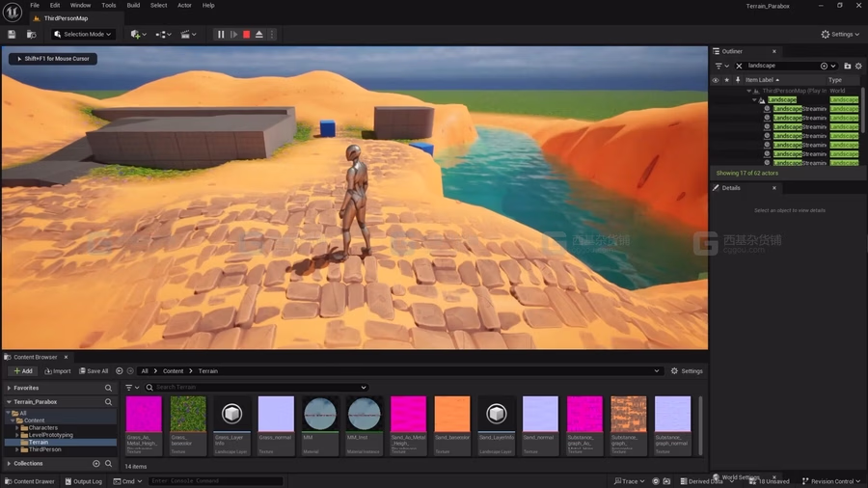Click Save All in Content Browser
The height and width of the screenshot is (488, 868).
tap(94, 371)
